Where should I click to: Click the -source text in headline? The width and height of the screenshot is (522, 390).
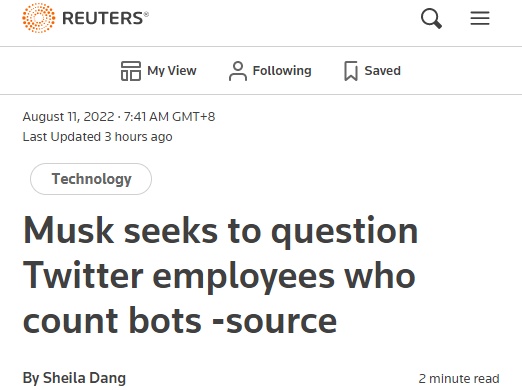tap(274, 321)
